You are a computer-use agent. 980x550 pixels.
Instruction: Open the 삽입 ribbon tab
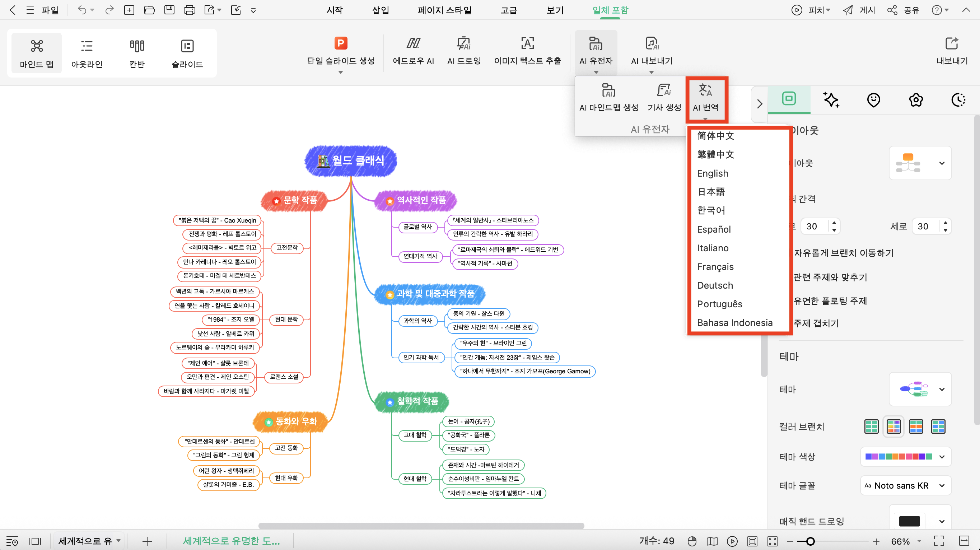coord(381,10)
